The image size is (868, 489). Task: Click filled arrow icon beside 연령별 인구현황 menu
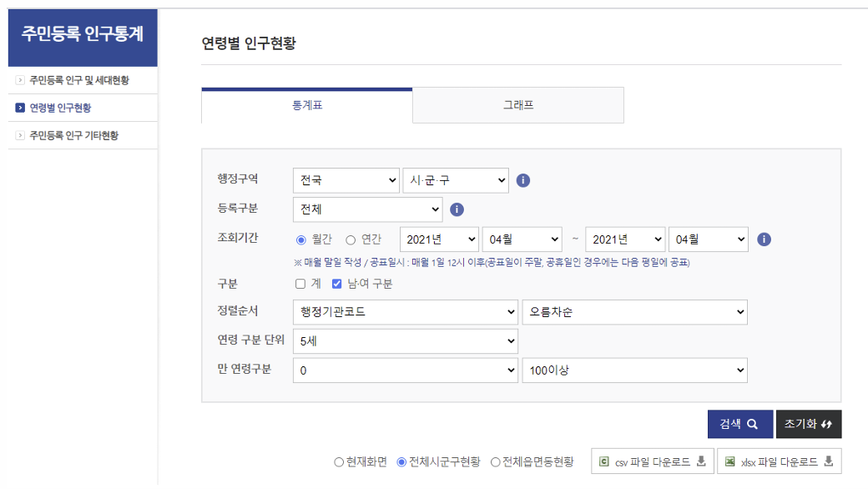20,108
